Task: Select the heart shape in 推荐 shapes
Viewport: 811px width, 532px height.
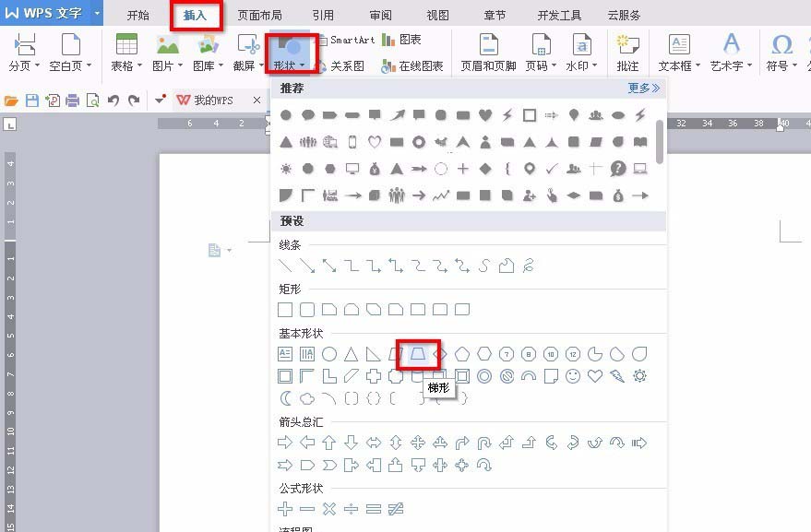Action: [x=486, y=114]
